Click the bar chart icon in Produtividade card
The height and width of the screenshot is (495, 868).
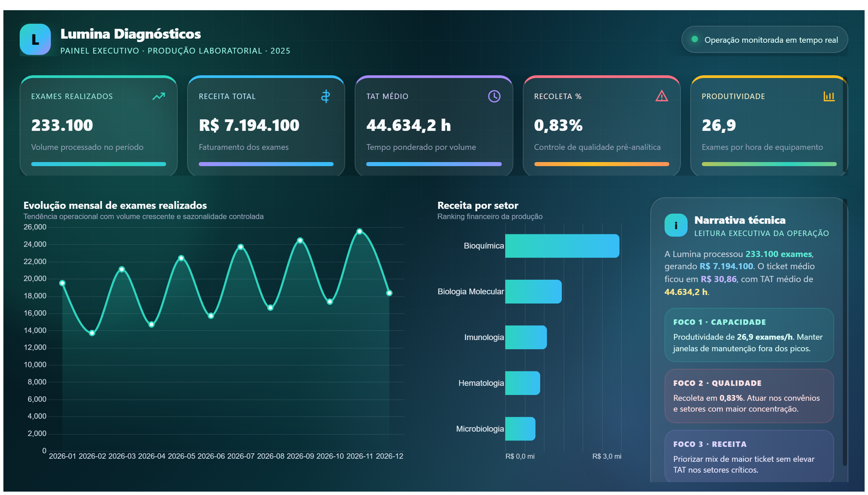pyautogui.click(x=829, y=96)
